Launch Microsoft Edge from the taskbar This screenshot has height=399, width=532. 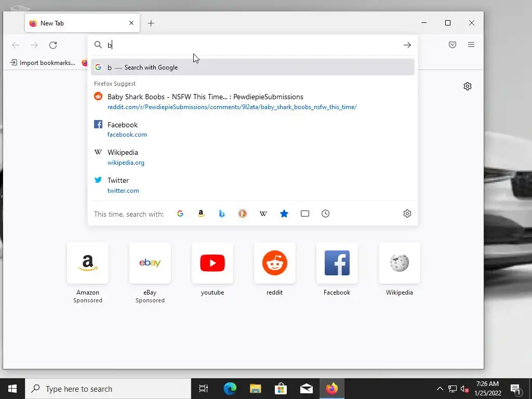(x=230, y=389)
